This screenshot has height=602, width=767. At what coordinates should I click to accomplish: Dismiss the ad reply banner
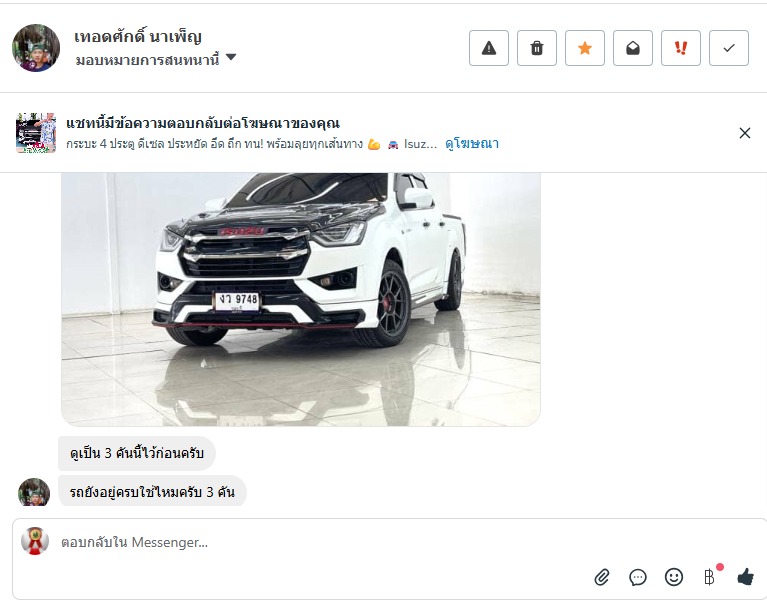tap(744, 133)
